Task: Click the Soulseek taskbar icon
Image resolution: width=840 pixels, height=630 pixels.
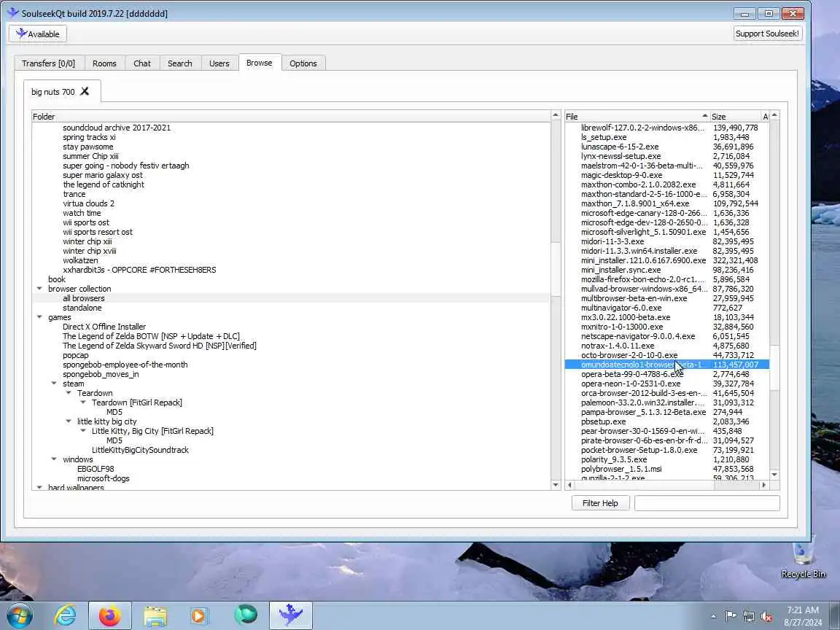Action: pyautogui.click(x=290, y=615)
